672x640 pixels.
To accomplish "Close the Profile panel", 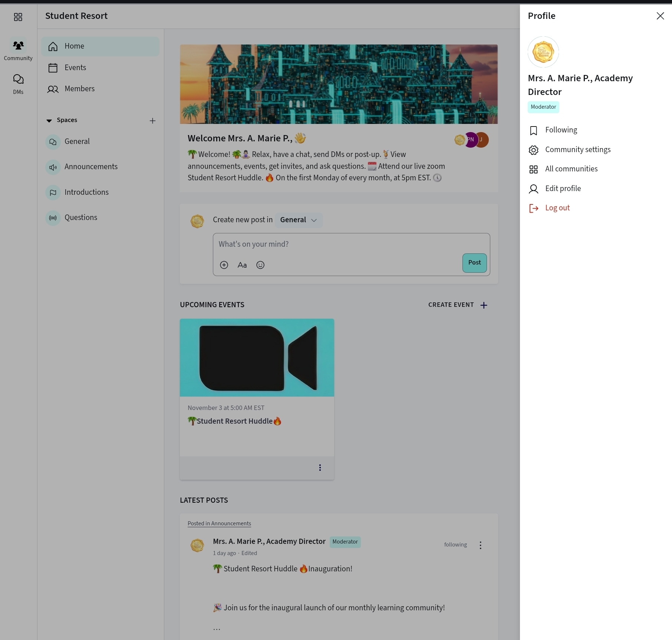I will [x=660, y=16].
